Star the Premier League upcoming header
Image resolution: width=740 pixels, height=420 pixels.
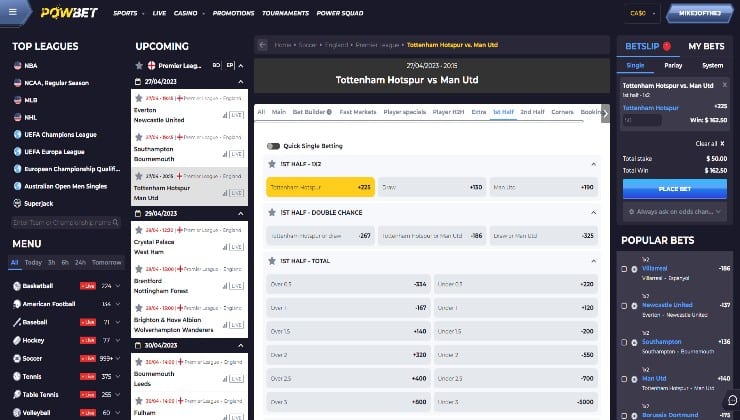pos(139,65)
